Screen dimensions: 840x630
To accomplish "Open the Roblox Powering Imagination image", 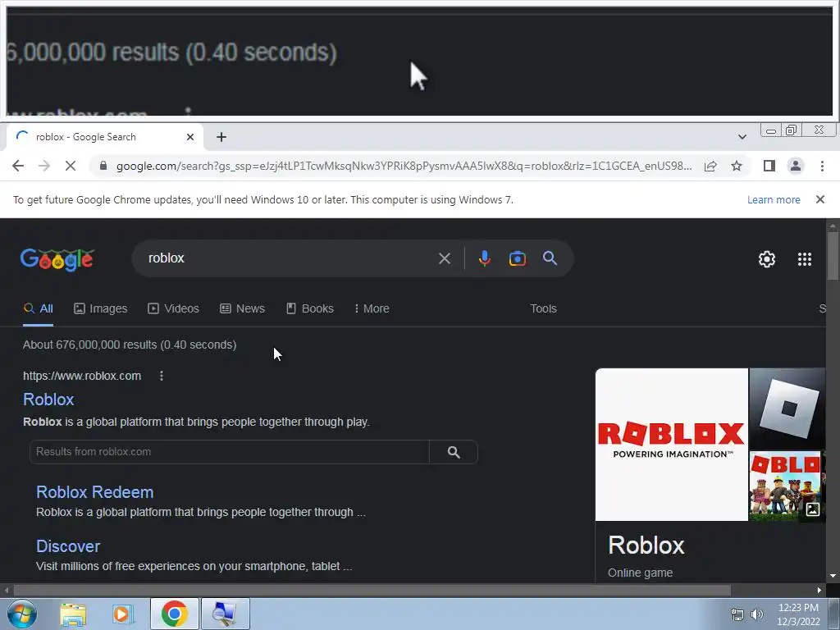I will [x=672, y=444].
